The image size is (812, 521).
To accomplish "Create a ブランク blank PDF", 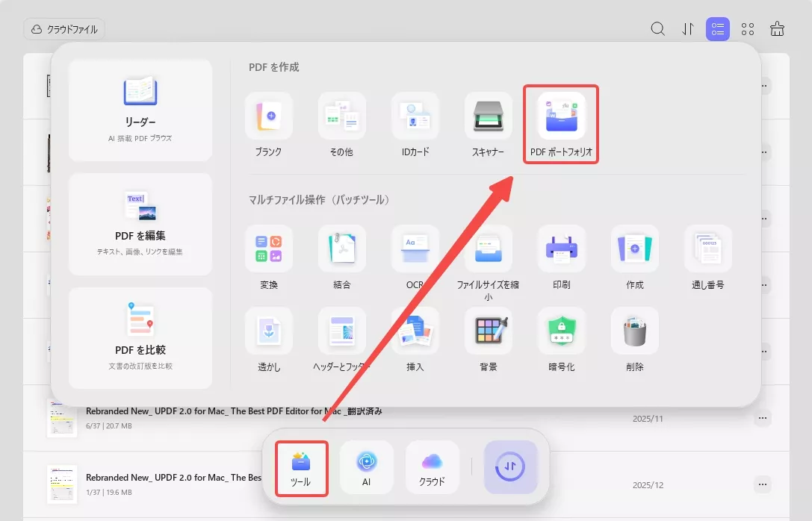I will pyautogui.click(x=268, y=125).
